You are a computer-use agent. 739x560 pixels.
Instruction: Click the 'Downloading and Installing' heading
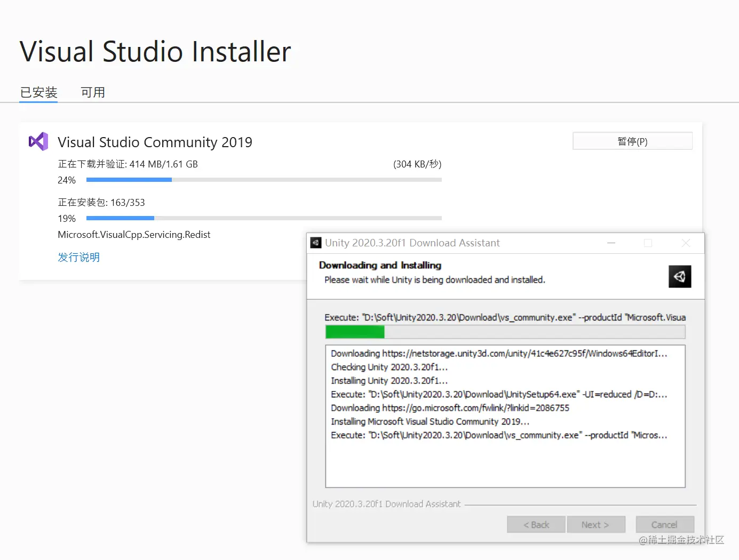point(380,265)
